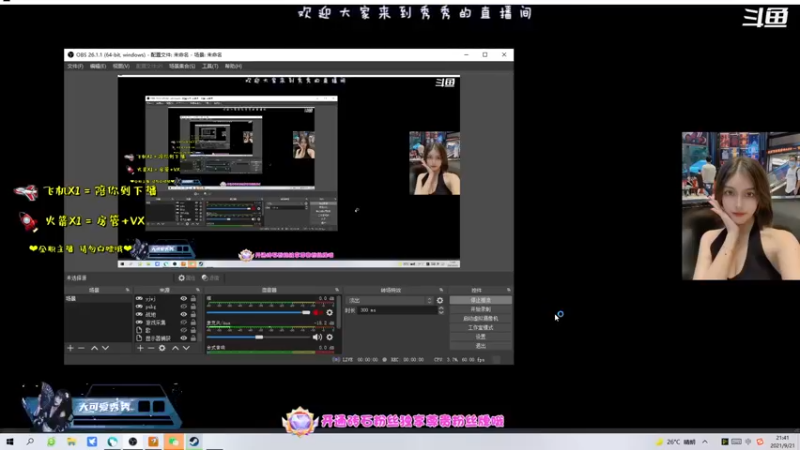Open the taskbar clock showing 21:41

pos(782,442)
